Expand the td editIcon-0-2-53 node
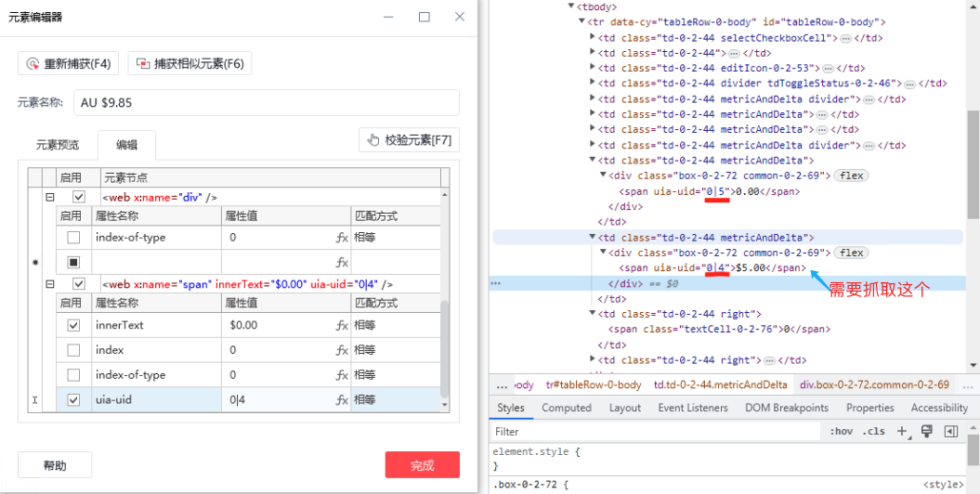The width and height of the screenshot is (980, 494). (x=593, y=68)
